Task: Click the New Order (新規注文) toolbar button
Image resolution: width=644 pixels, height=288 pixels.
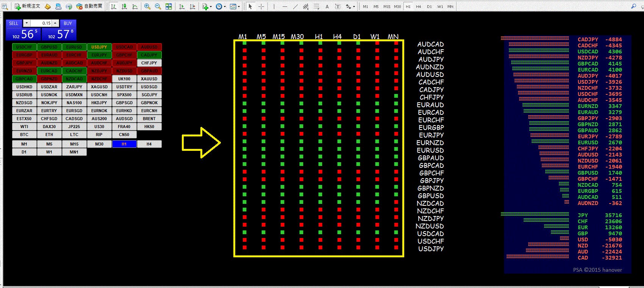Action: pos(27,6)
